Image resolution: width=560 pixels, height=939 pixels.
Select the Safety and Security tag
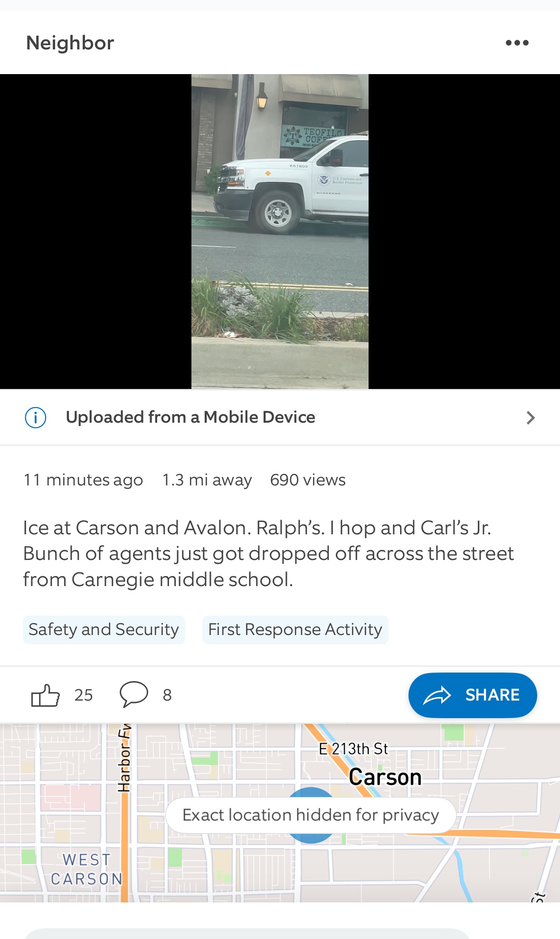[x=104, y=630]
